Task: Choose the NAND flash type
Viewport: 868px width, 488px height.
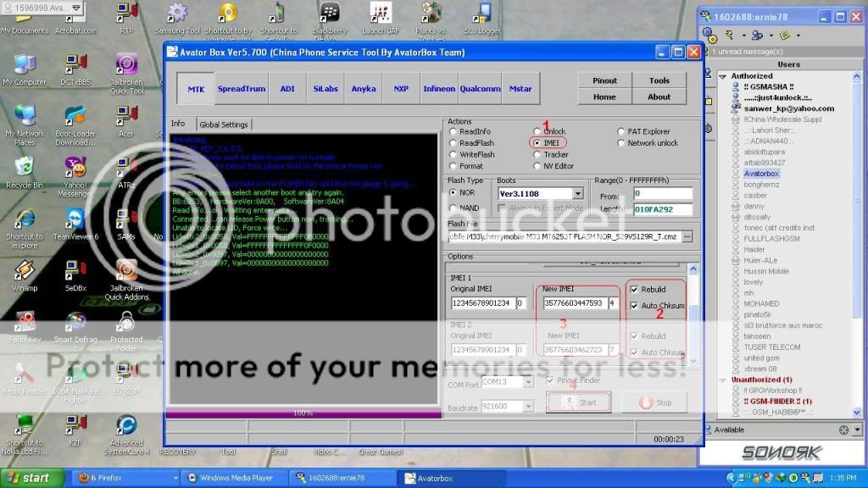Action: click(453, 208)
